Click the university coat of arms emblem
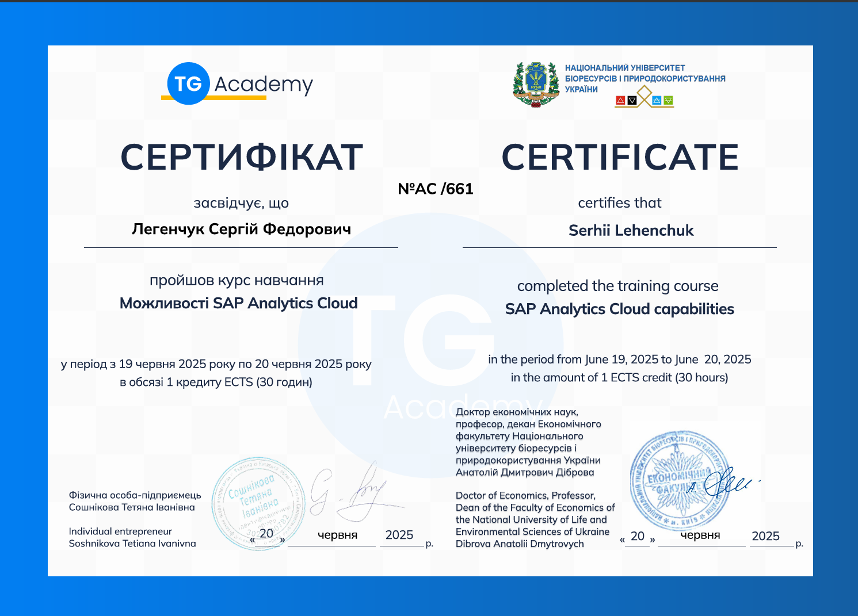 [536, 85]
